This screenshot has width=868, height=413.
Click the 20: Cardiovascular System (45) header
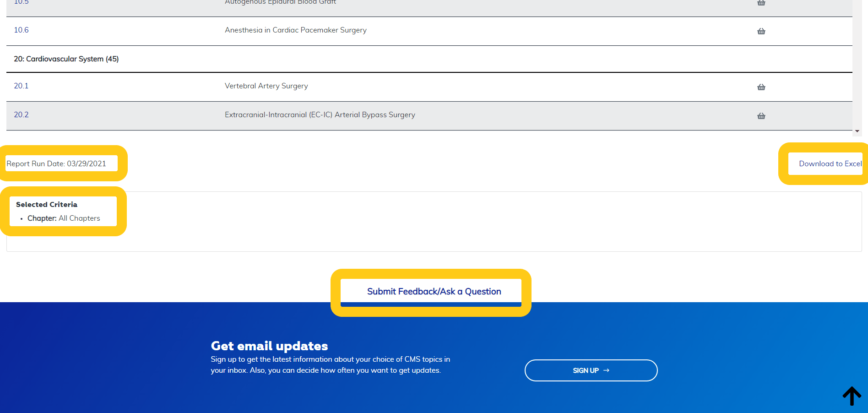coord(66,59)
